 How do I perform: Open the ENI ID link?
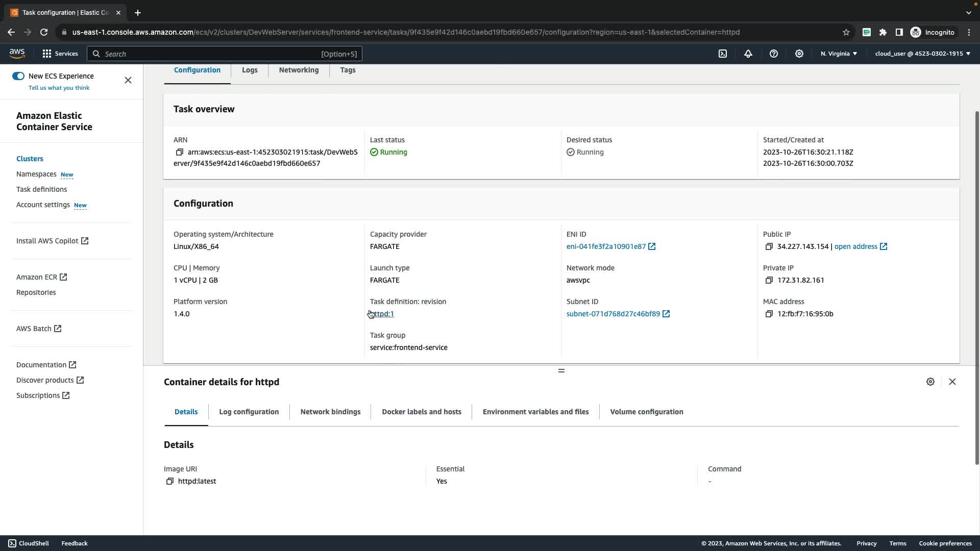(606, 246)
